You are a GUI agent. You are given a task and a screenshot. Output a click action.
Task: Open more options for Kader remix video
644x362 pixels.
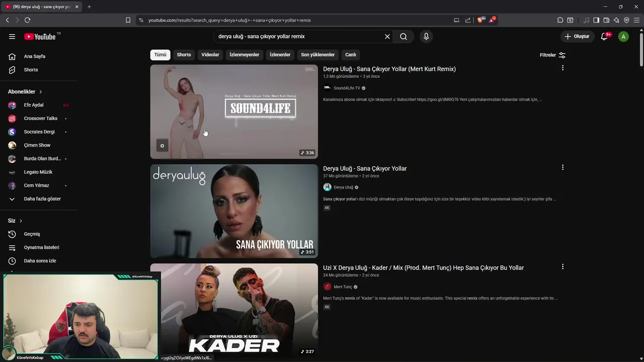(x=562, y=266)
